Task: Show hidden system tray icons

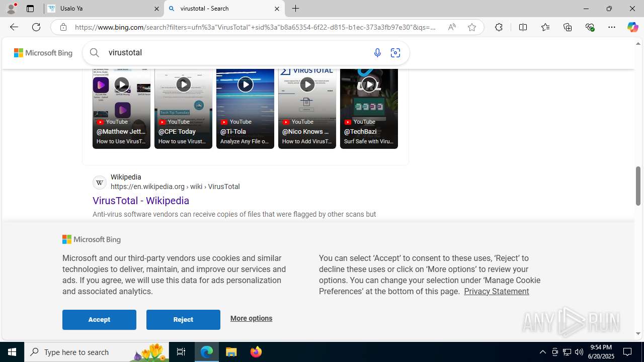Action: [542, 352]
